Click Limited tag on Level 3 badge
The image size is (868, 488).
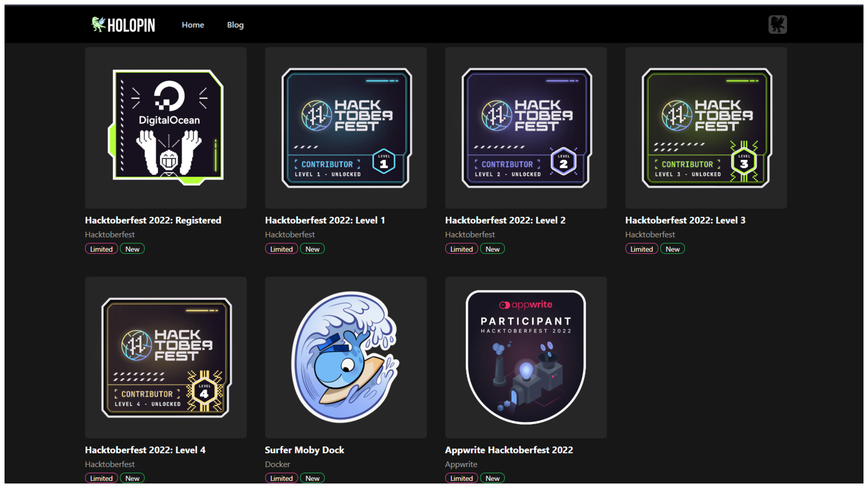(x=642, y=249)
